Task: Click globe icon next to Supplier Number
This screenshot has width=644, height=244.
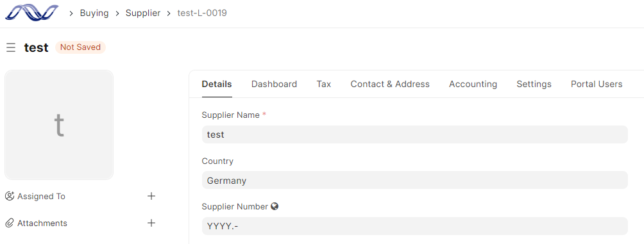Action: pos(275,206)
